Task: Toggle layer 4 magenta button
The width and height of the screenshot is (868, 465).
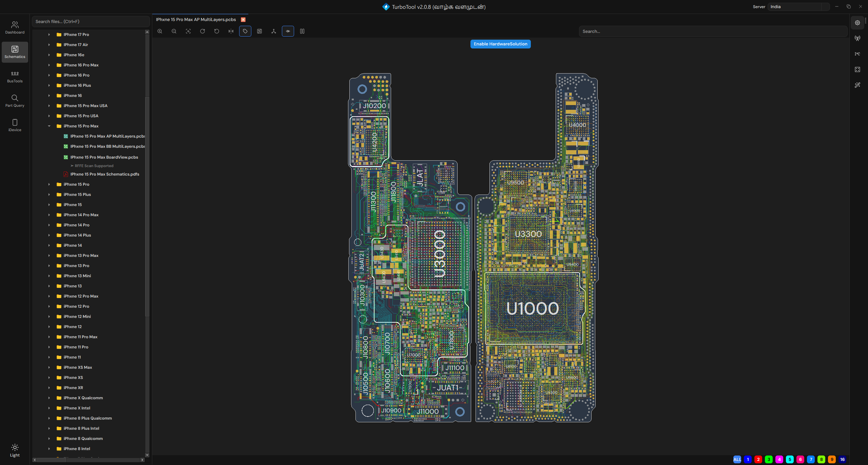Action: (779, 460)
